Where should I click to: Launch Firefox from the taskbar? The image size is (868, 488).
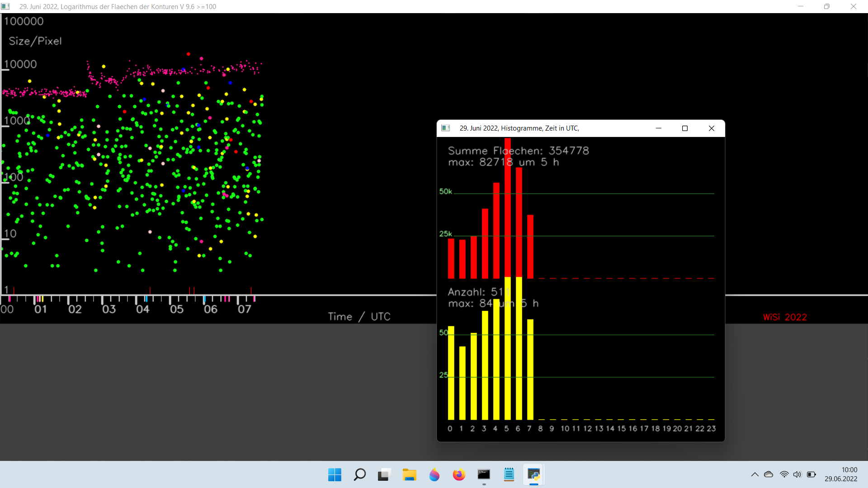pos(459,474)
